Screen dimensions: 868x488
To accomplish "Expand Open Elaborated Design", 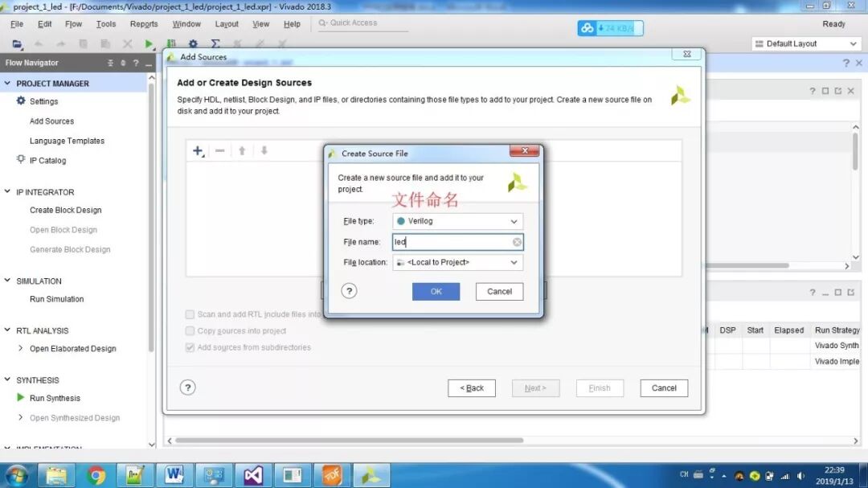I will tap(20, 348).
